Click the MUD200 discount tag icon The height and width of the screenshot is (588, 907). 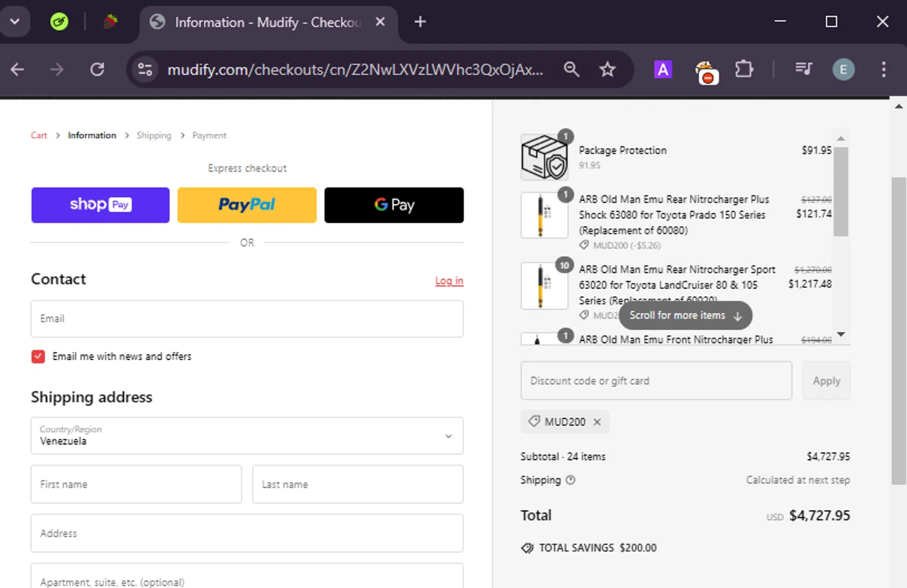tap(534, 421)
